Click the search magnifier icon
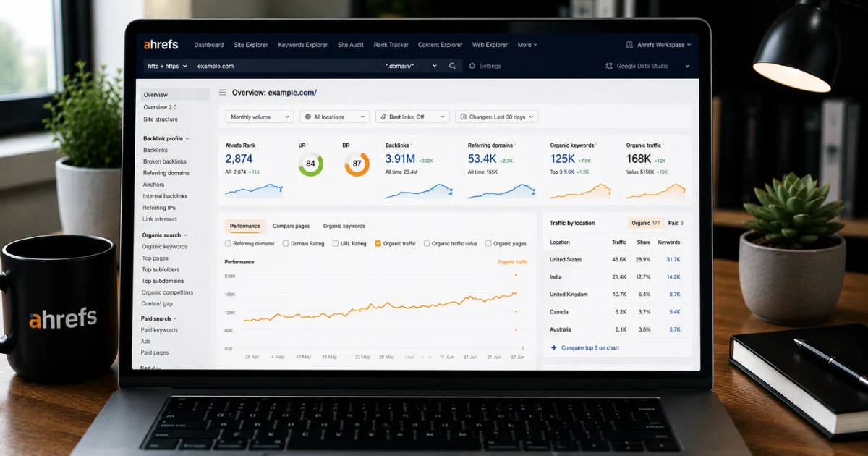 [x=452, y=66]
